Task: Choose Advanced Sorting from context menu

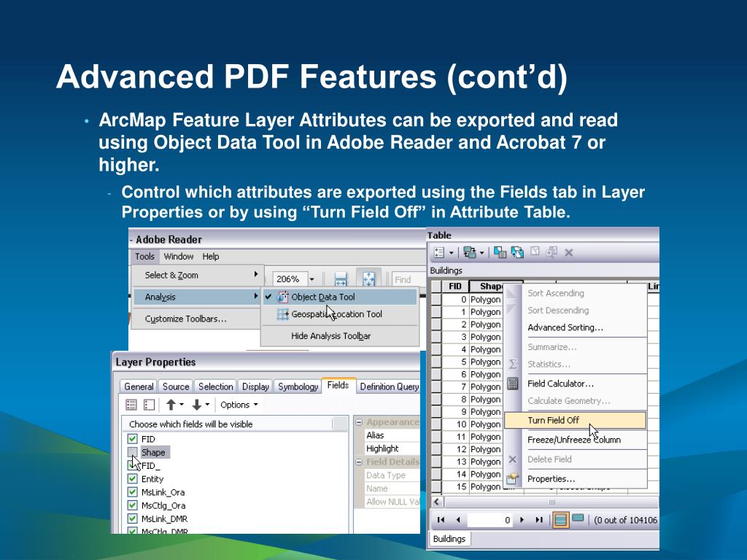Action: coord(575,327)
